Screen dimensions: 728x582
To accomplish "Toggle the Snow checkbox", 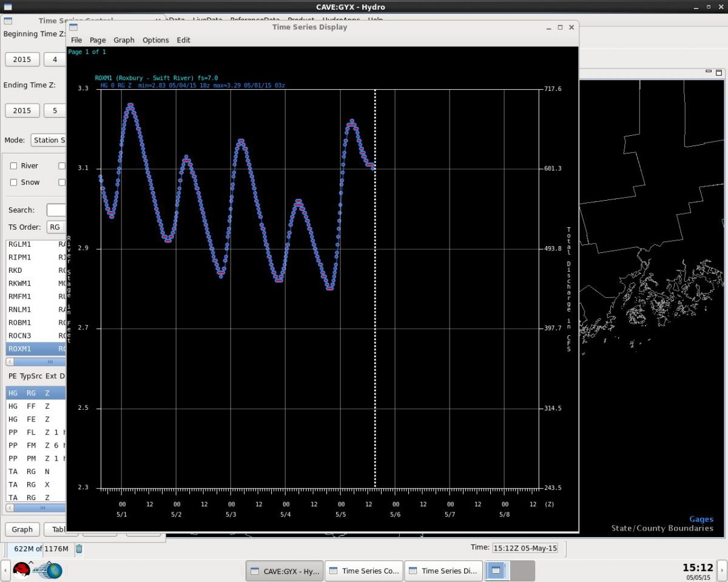I will click(13, 182).
